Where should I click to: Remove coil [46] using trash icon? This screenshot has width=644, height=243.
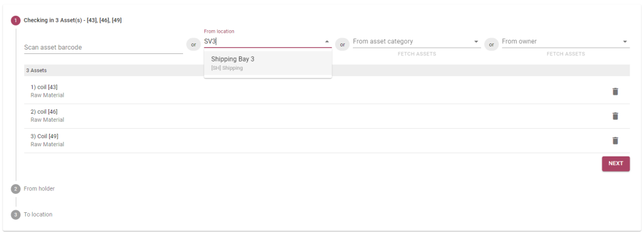(615, 116)
